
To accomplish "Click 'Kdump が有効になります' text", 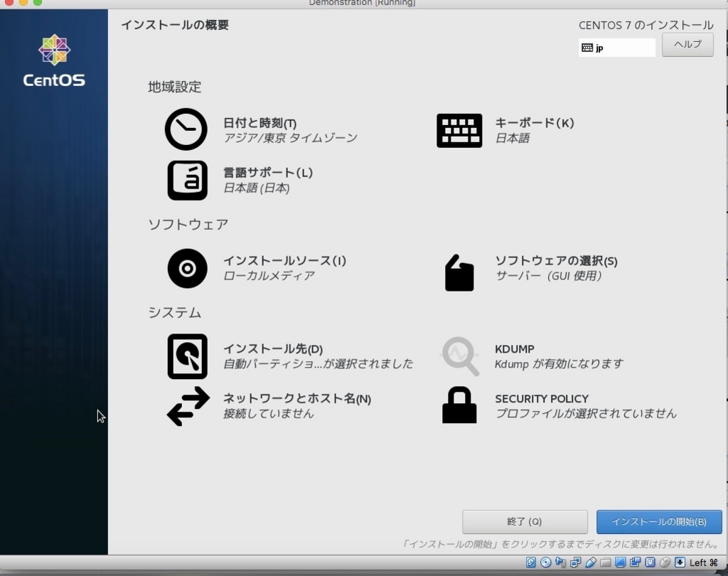I will tap(559, 363).
